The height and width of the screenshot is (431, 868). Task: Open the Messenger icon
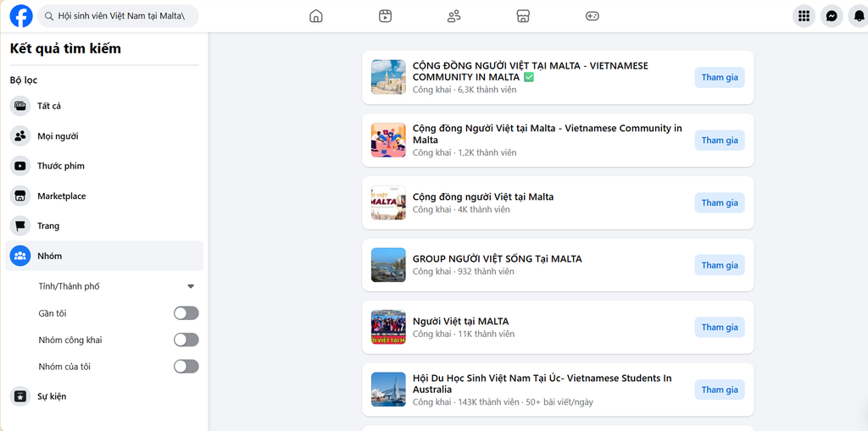coord(832,16)
